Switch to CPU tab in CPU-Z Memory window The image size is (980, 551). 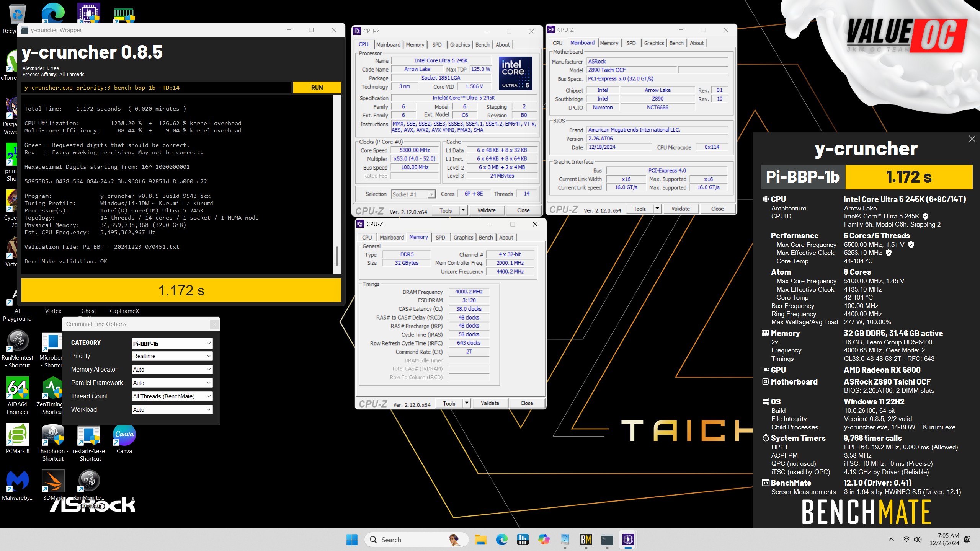[367, 237]
